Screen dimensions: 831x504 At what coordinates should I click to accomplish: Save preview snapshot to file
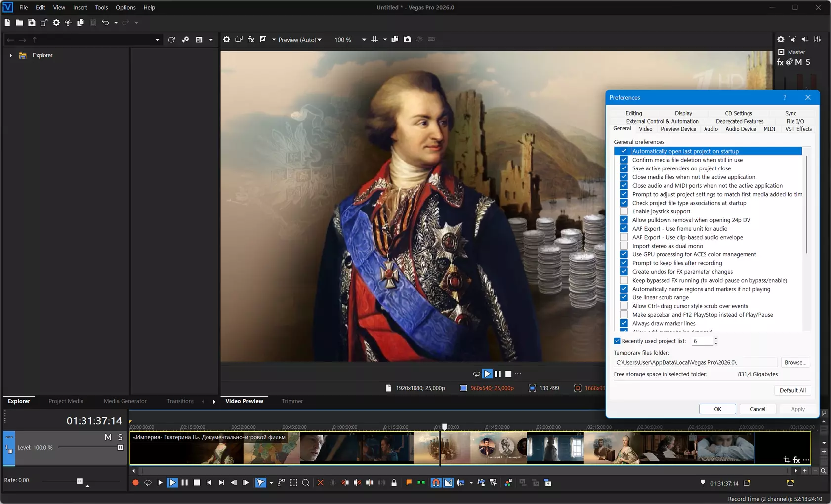pyautogui.click(x=407, y=40)
